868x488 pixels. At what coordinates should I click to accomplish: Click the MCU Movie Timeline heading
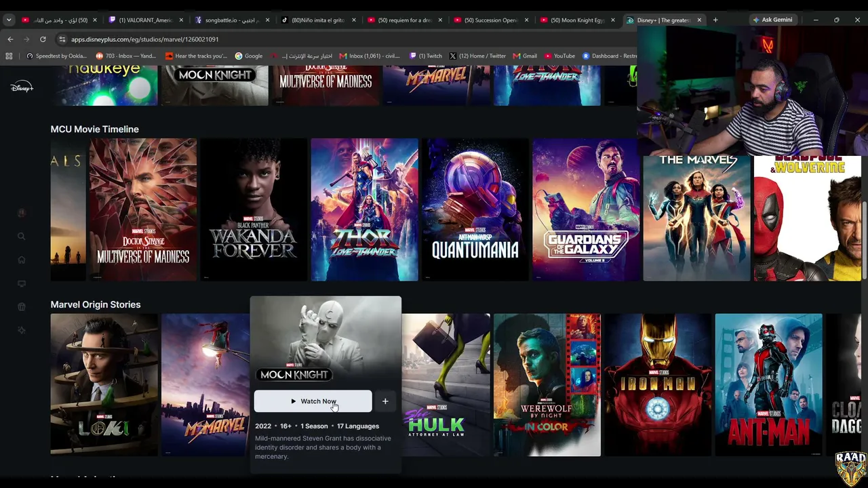click(95, 129)
